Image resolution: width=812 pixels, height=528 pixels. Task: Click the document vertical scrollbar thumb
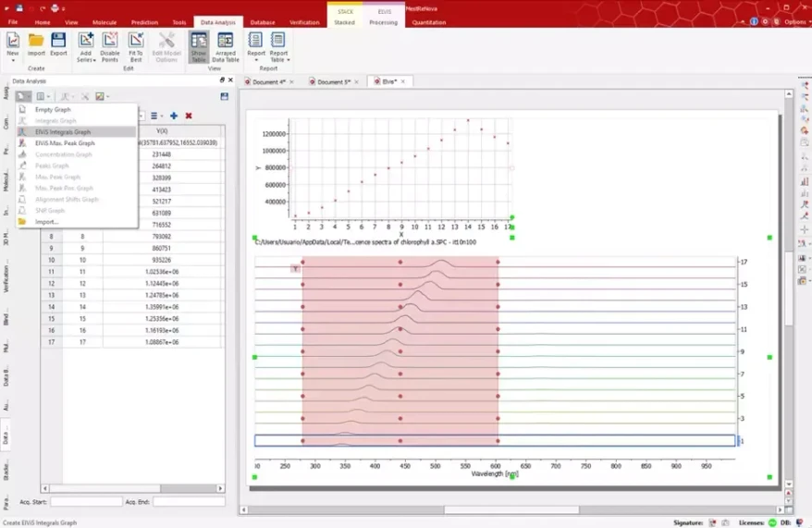(x=788, y=288)
